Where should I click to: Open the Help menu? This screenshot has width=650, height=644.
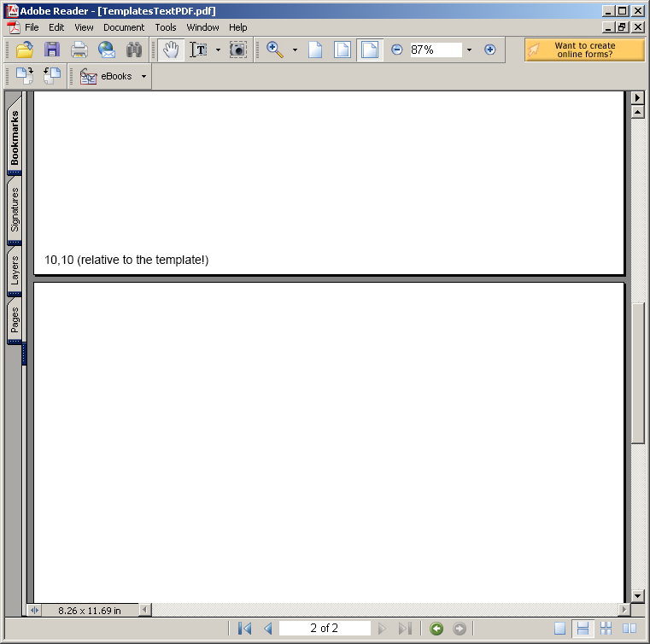pyautogui.click(x=238, y=27)
